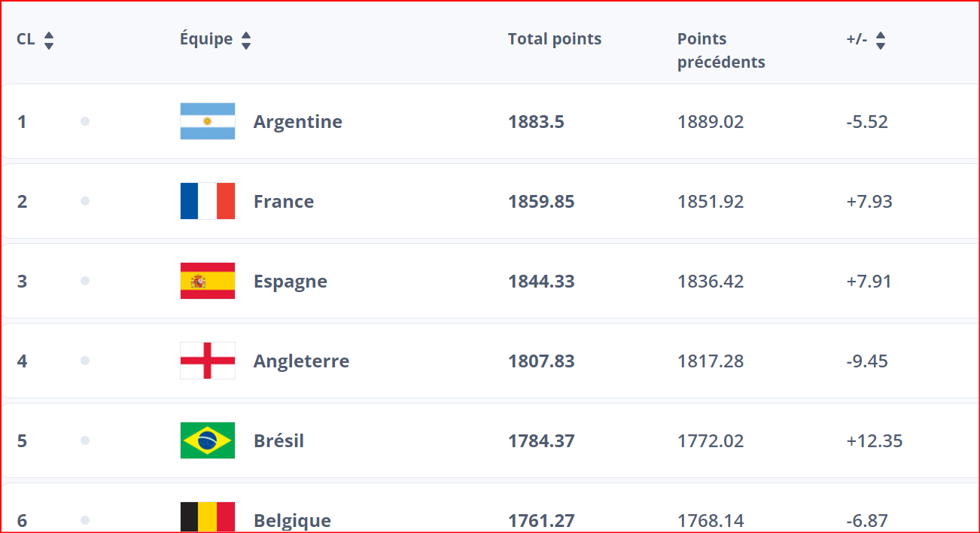Toggle the status dot beside Angleterre
The image size is (980, 533).
pyautogui.click(x=85, y=361)
